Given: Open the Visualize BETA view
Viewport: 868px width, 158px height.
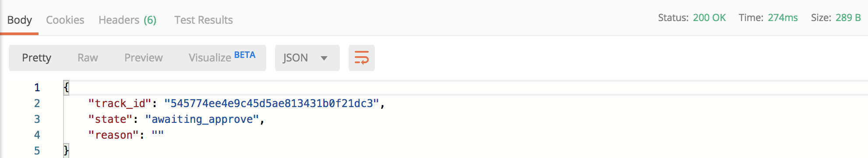Looking at the screenshot, I should pyautogui.click(x=222, y=57).
